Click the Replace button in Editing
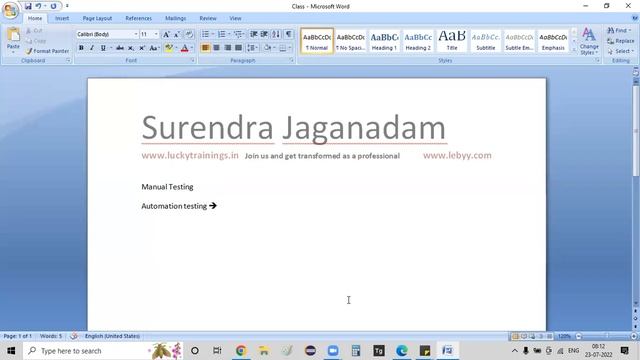 pyautogui.click(x=620, y=41)
